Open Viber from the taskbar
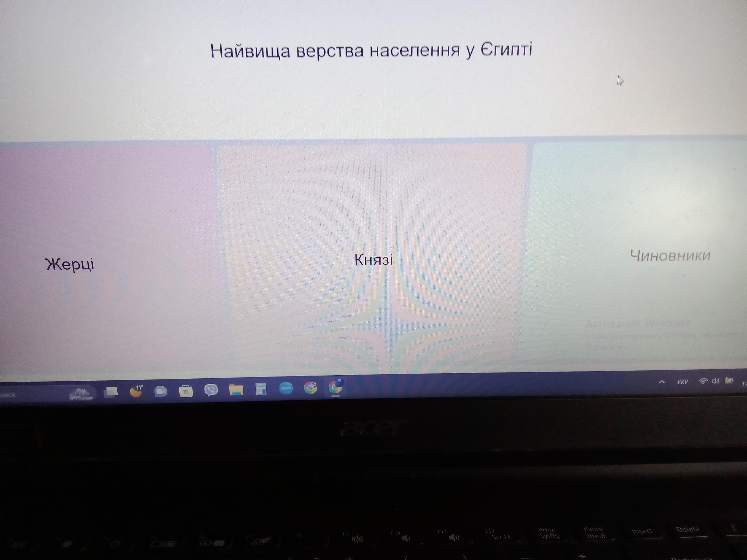The width and height of the screenshot is (747, 560). point(211,390)
